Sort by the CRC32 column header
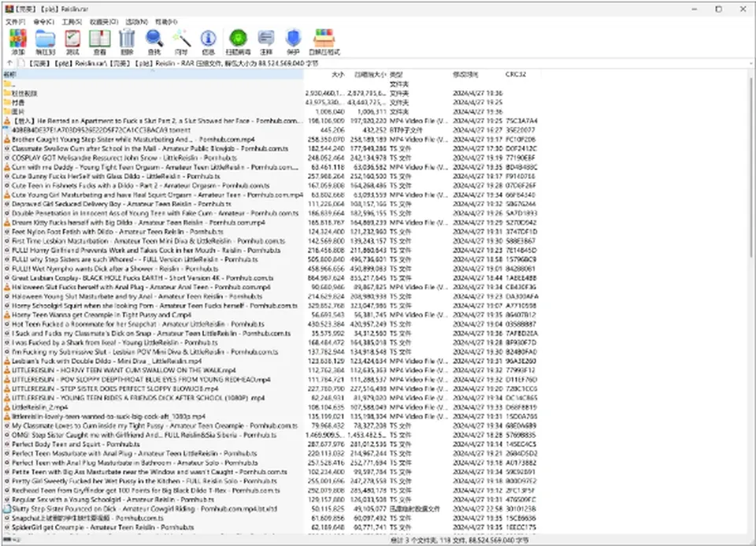 523,74
